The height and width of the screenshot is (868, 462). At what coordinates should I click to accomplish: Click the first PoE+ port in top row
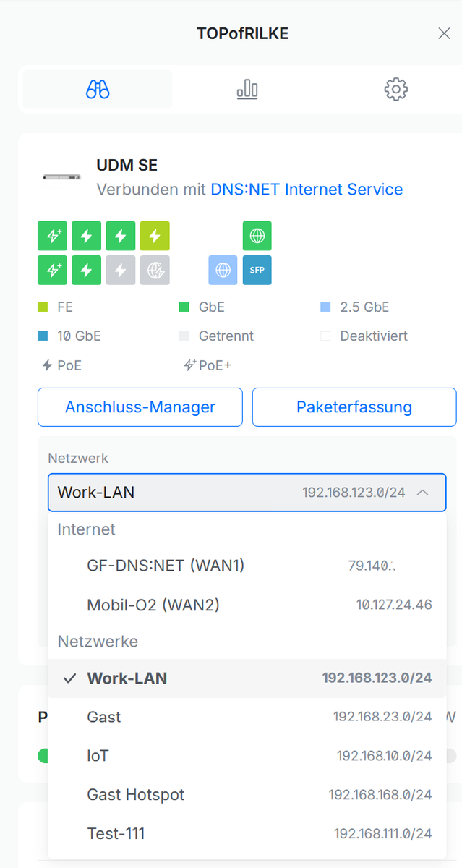click(52, 236)
